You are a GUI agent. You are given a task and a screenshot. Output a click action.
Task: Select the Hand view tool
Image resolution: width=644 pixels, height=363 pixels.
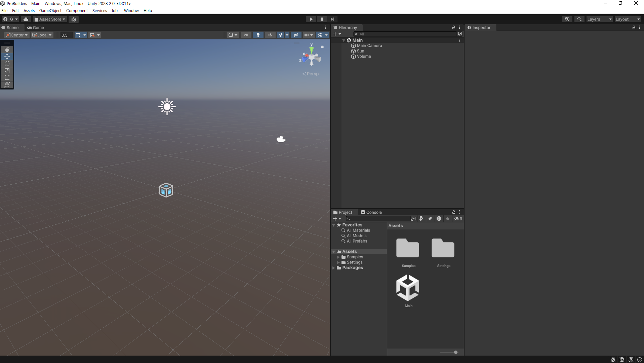[7, 49]
